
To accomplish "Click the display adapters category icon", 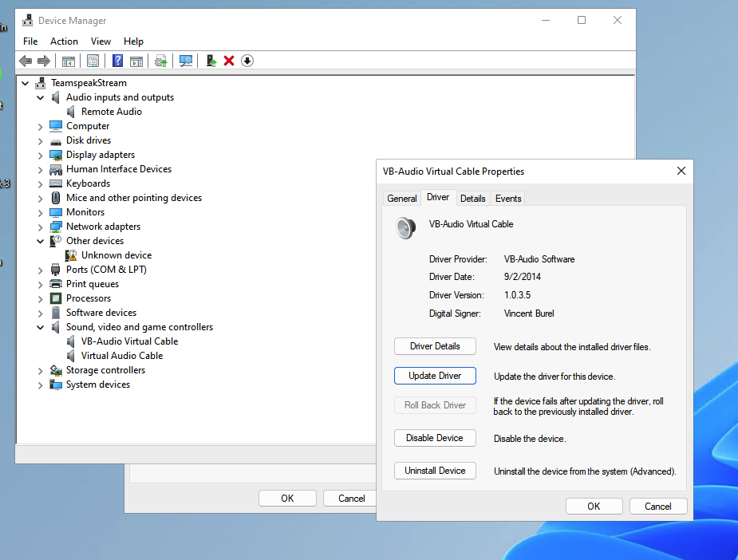I will coord(56,155).
